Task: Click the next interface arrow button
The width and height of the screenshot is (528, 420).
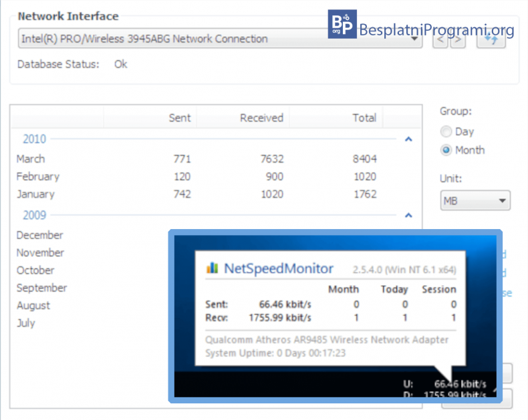Action: click(x=458, y=40)
